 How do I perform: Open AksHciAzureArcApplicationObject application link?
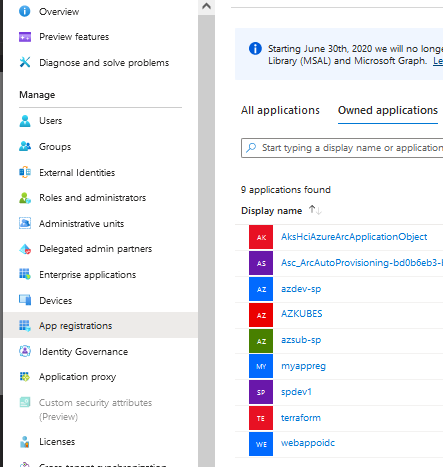pyautogui.click(x=354, y=237)
